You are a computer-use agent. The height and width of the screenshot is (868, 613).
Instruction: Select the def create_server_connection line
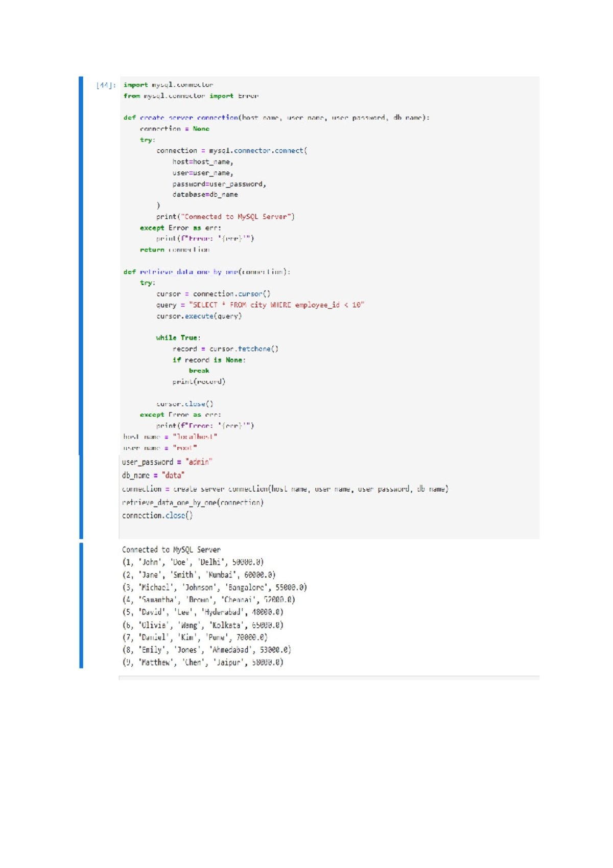[276, 118]
